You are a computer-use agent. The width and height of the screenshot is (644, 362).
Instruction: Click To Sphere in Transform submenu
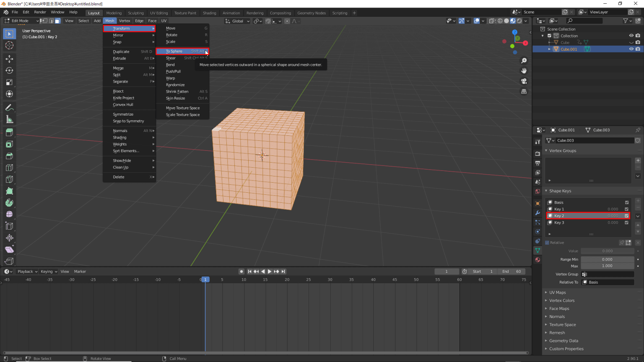174,52
